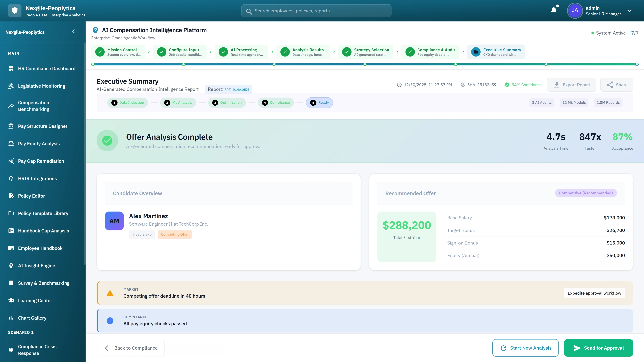The image size is (644, 362).
Task: Open HRIS Integrations panel
Action: [37, 178]
